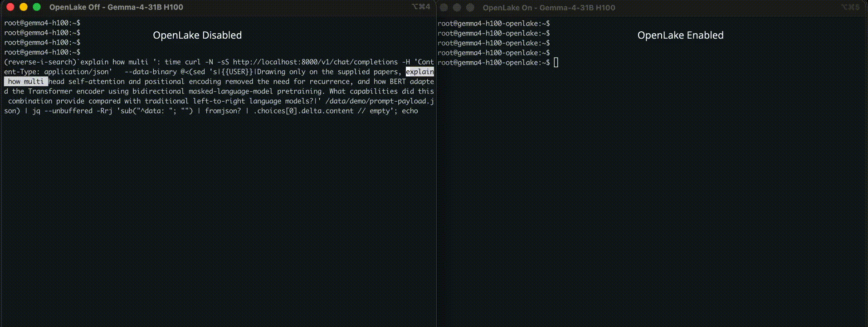Click the block cursor in OpenLake On terminal
The image size is (868, 327).
(x=556, y=63)
